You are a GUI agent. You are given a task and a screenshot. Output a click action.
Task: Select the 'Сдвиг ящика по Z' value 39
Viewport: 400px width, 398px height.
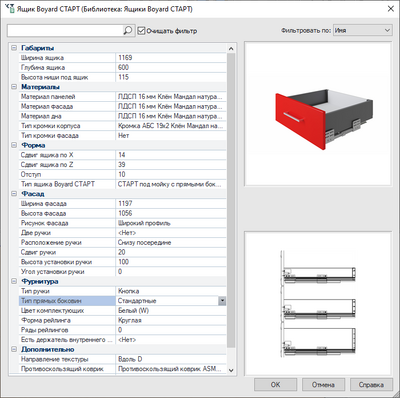171,165
